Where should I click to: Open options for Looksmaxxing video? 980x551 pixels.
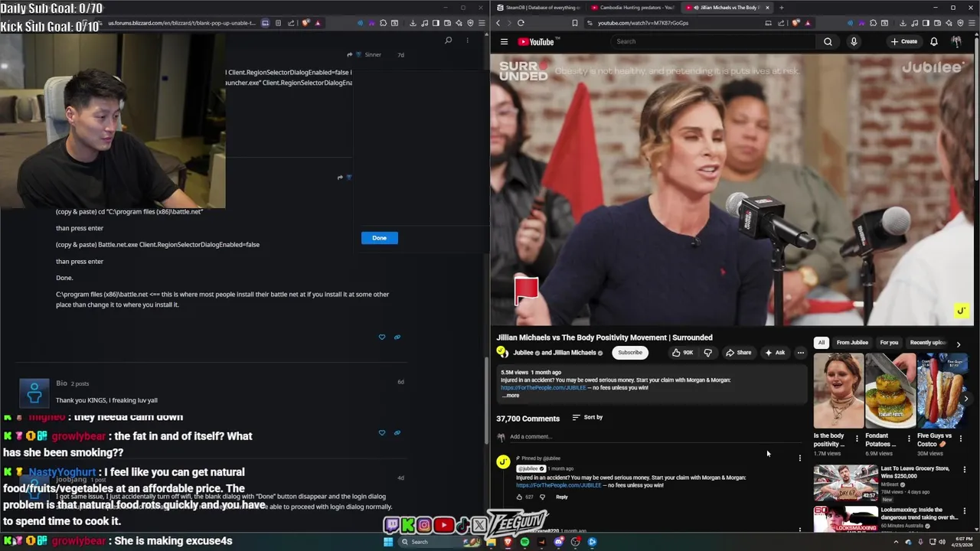click(965, 510)
